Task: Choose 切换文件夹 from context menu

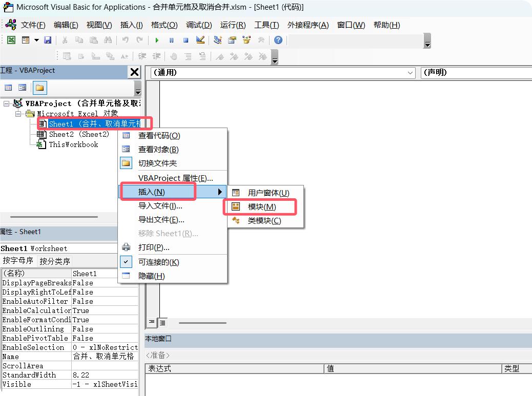Action: coord(172,163)
